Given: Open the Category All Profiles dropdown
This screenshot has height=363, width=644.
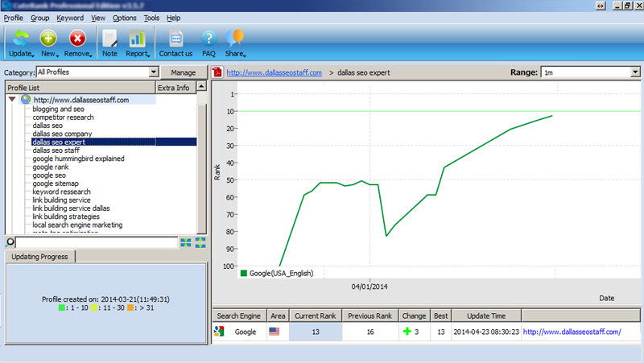Looking at the screenshot, I should coord(154,72).
